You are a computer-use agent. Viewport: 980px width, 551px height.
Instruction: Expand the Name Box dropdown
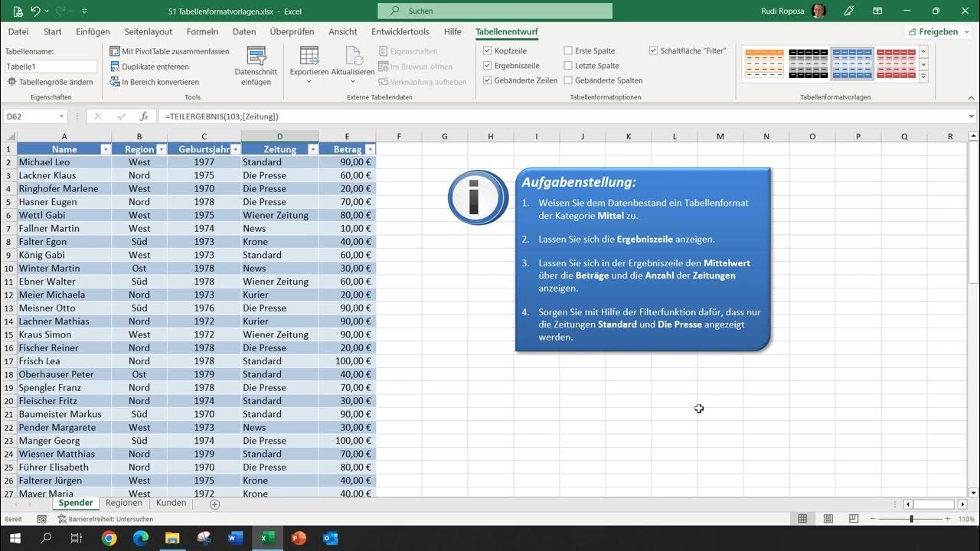pos(61,116)
